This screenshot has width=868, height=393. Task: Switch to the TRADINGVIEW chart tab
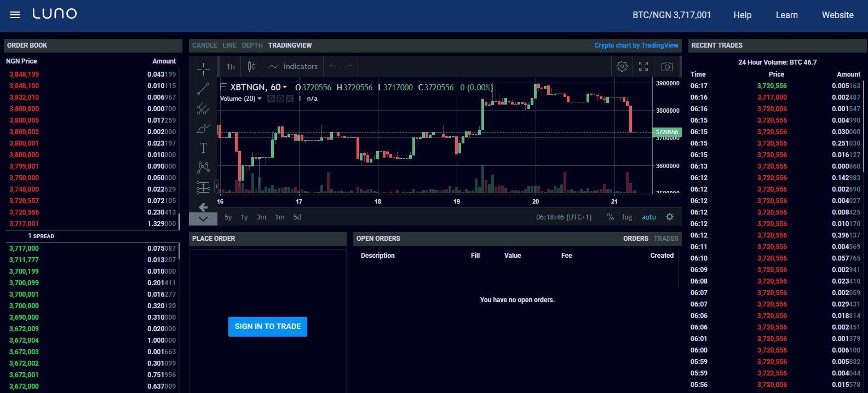pos(290,45)
